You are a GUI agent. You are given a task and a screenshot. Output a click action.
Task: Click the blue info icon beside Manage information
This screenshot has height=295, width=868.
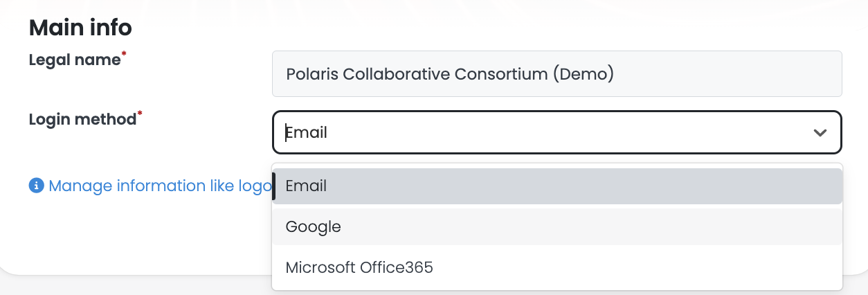tap(36, 186)
